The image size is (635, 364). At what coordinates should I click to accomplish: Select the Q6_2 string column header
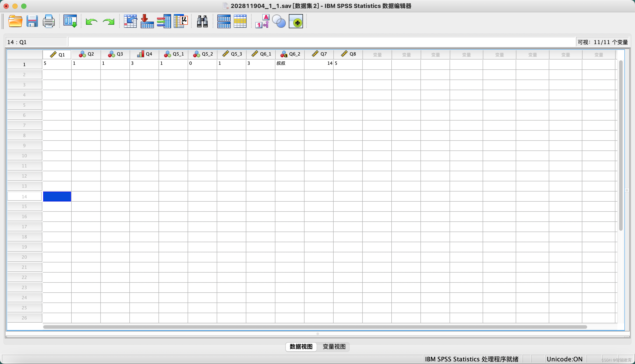[x=290, y=54]
